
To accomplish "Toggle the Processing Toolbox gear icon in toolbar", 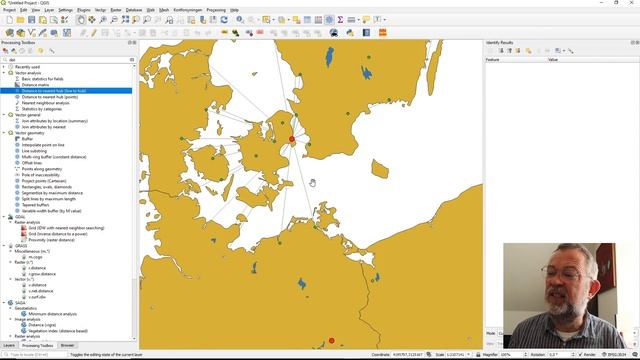I will pos(329,20).
